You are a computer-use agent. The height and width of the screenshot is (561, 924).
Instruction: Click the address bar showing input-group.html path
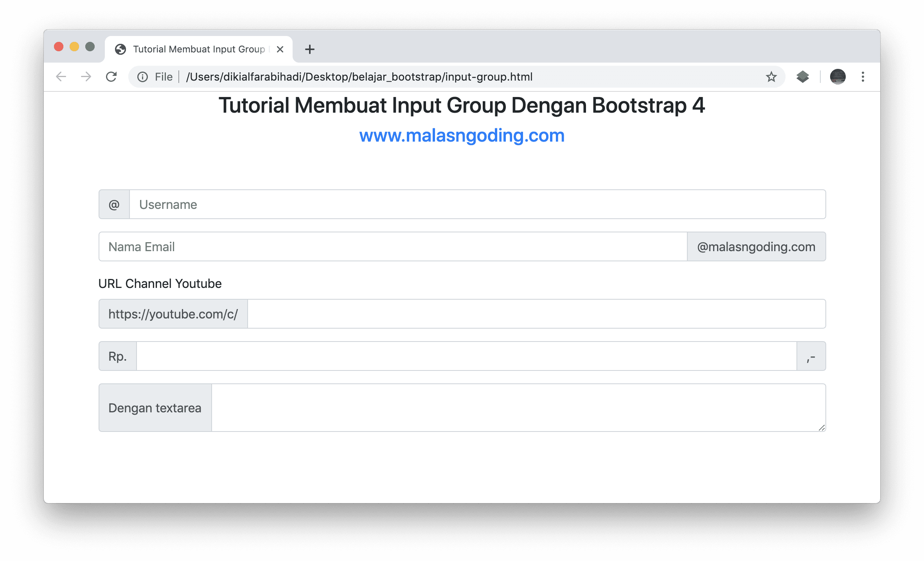click(x=359, y=77)
